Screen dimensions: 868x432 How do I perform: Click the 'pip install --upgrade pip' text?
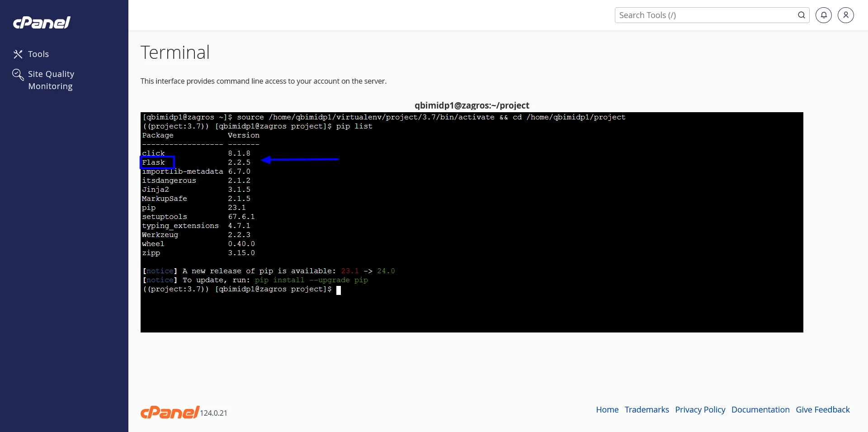(x=311, y=280)
